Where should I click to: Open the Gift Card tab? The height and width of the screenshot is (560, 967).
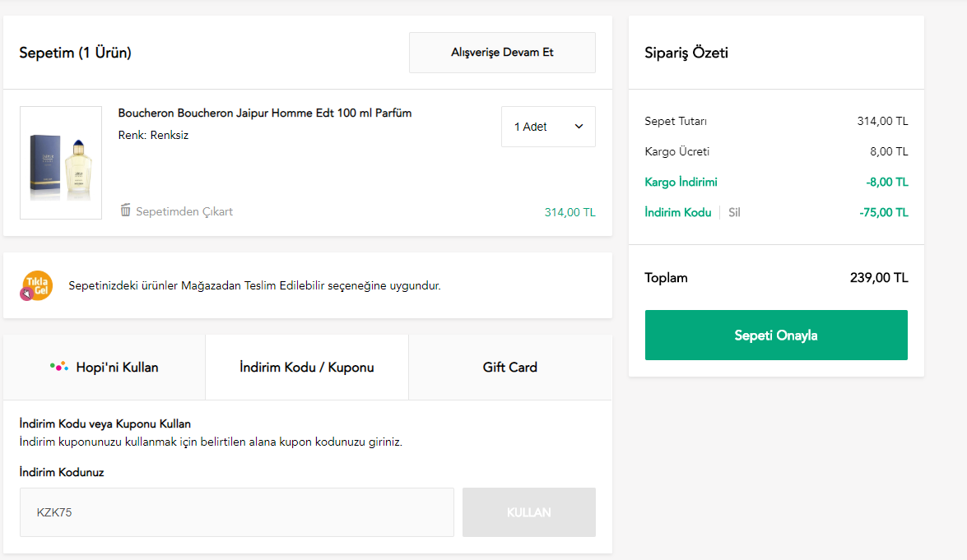point(509,367)
